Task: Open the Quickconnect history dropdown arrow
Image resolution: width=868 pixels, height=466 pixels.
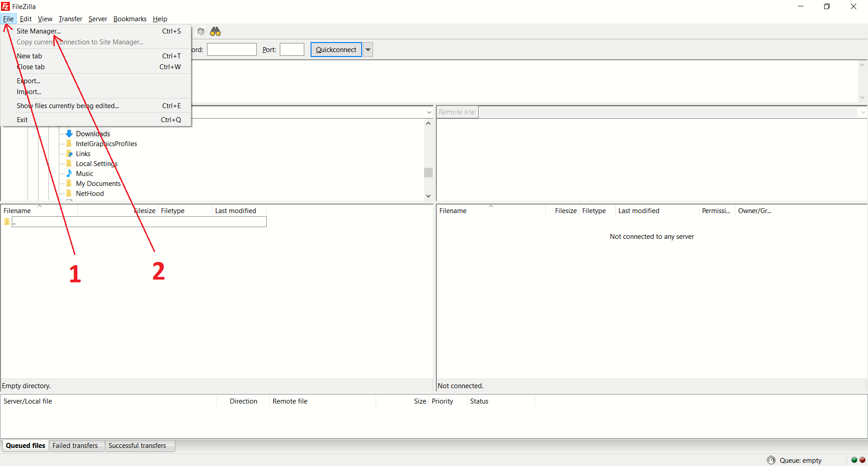Action: (368, 50)
